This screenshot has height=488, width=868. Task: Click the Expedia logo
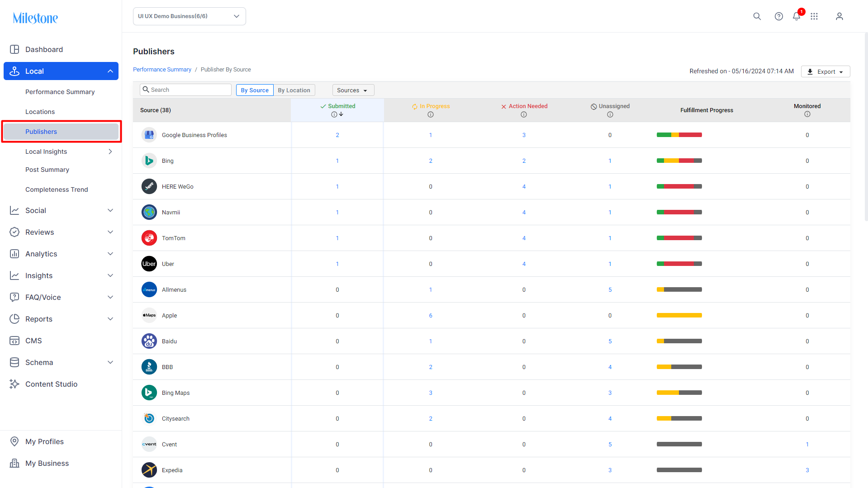149,470
